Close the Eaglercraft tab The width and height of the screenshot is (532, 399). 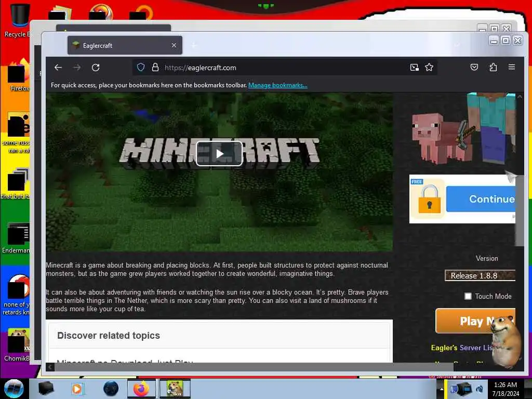[174, 45]
